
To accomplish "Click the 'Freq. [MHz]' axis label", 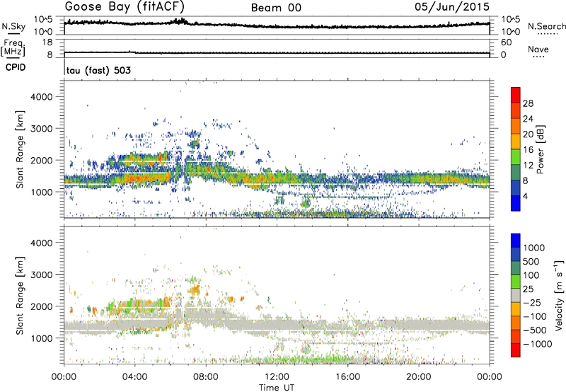I will (13, 48).
